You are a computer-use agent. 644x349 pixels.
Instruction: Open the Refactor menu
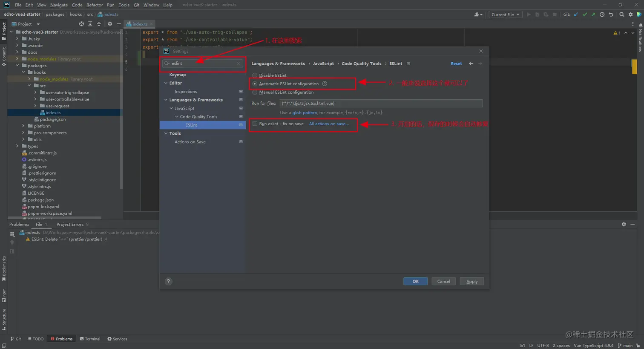click(x=95, y=5)
